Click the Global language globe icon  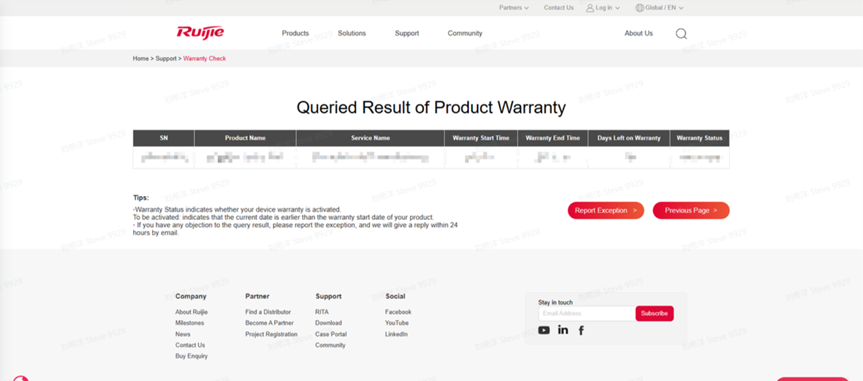[639, 8]
